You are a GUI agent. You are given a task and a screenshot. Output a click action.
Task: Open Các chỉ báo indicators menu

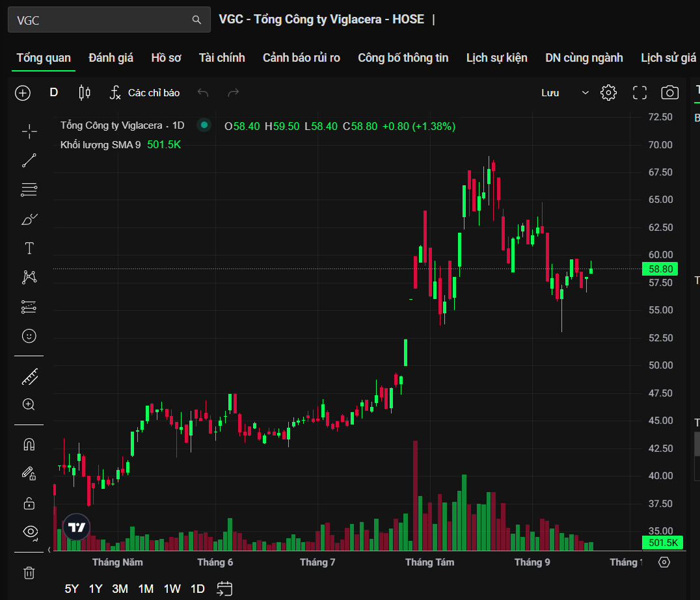144,93
